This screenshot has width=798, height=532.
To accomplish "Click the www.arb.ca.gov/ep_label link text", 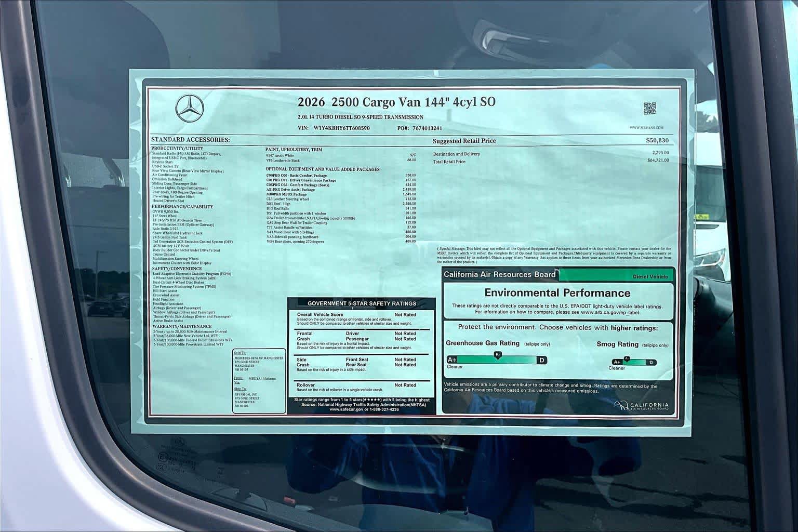I will point(610,313).
